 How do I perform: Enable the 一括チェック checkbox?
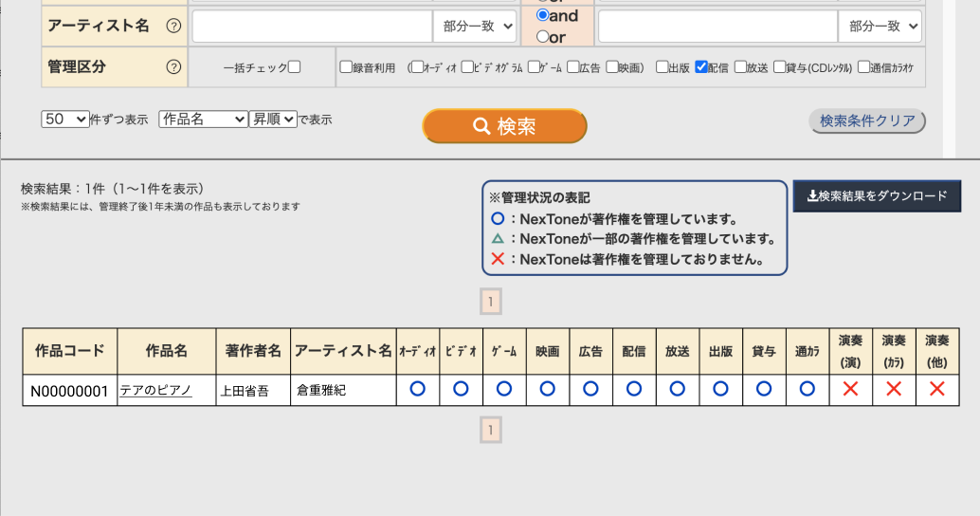tap(294, 67)
